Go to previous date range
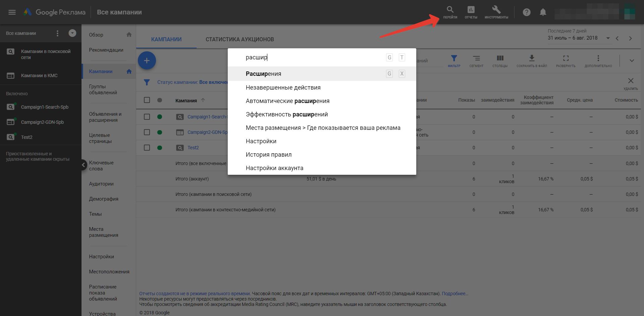 [617, 38]
